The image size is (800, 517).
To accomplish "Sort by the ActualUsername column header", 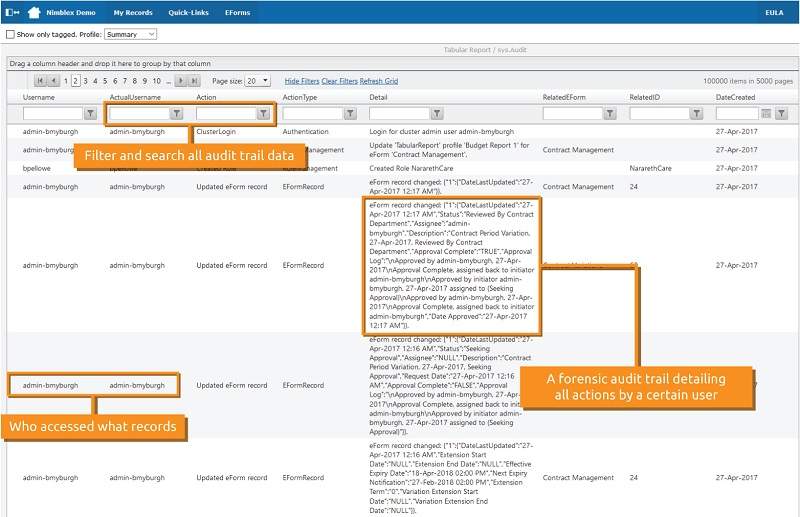I will [x=135, y=97].
